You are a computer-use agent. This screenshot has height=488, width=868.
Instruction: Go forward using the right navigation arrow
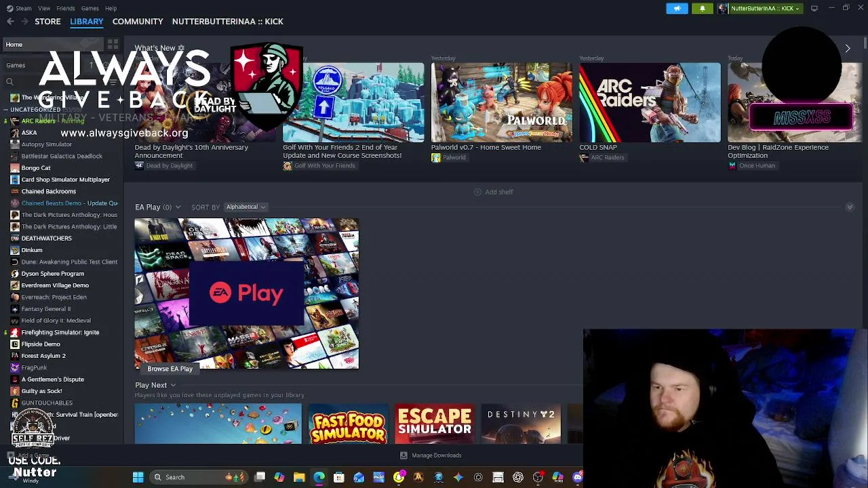click(x=25, y=22)
